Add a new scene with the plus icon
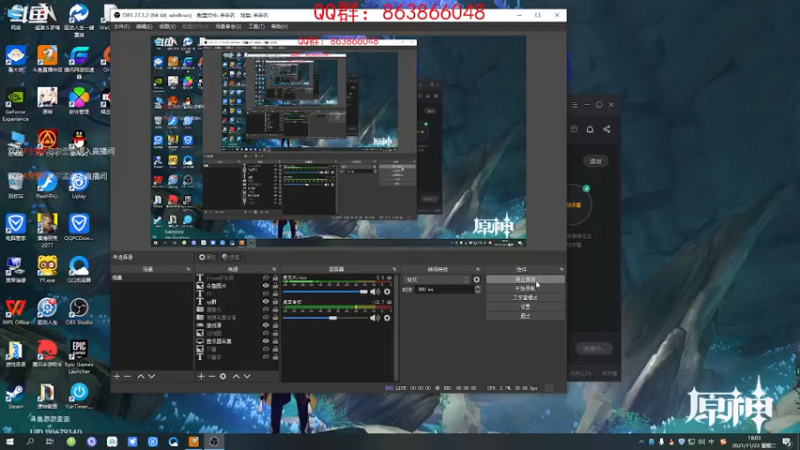Image resolution: width=800 pixels, height=450 pixels. (117, 376)
